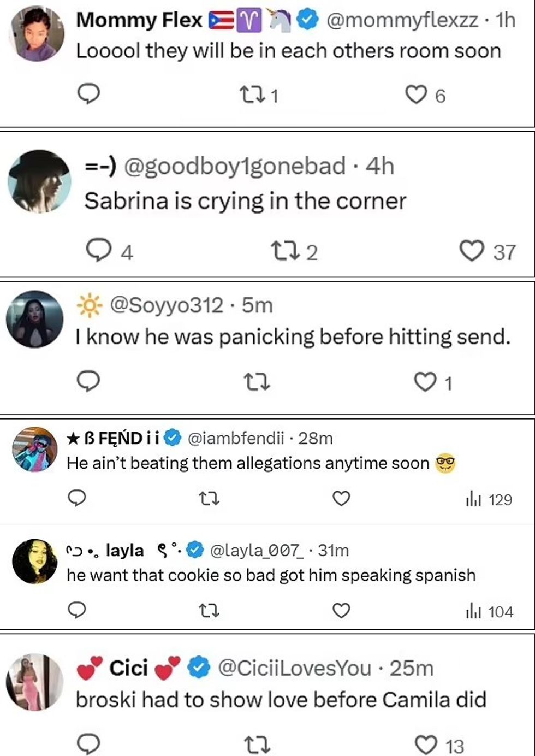Retweet Mommy Flex's tweet
This screenshot has width=535, height=756.
pos(253,96)
